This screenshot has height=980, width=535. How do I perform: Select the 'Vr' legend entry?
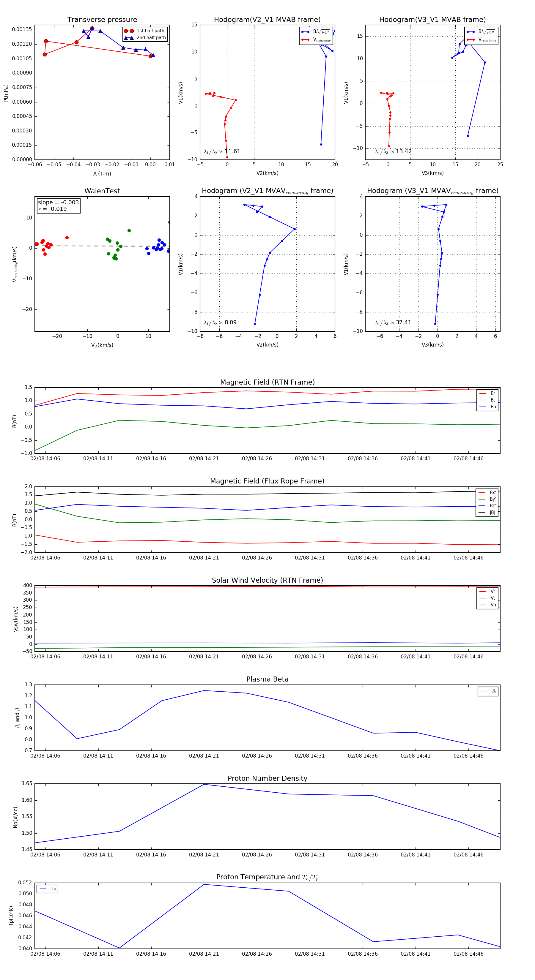487,592
